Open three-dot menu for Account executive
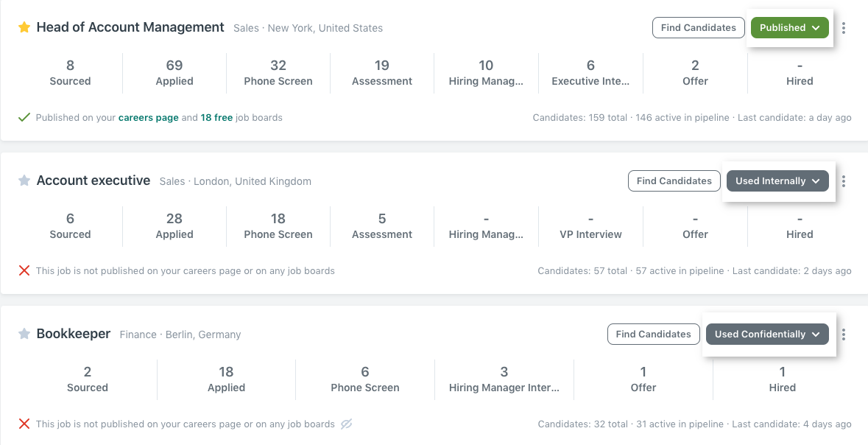This screenshot has height=445, width=868. click(x=844, y=181)
